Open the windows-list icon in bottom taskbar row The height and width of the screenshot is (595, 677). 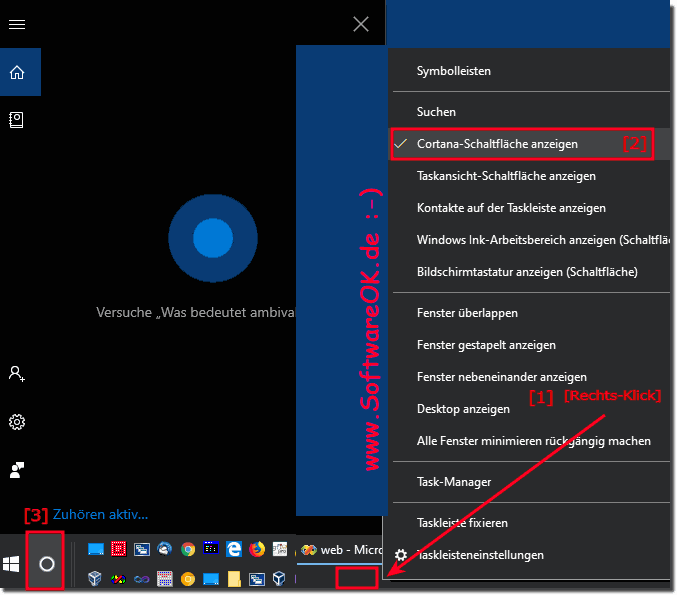click(x=257, y=579)
